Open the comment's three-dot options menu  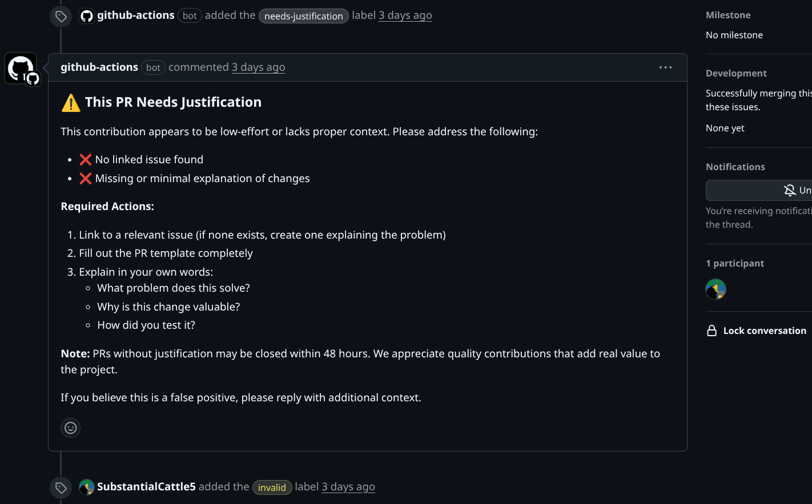(x=665, y=67)
